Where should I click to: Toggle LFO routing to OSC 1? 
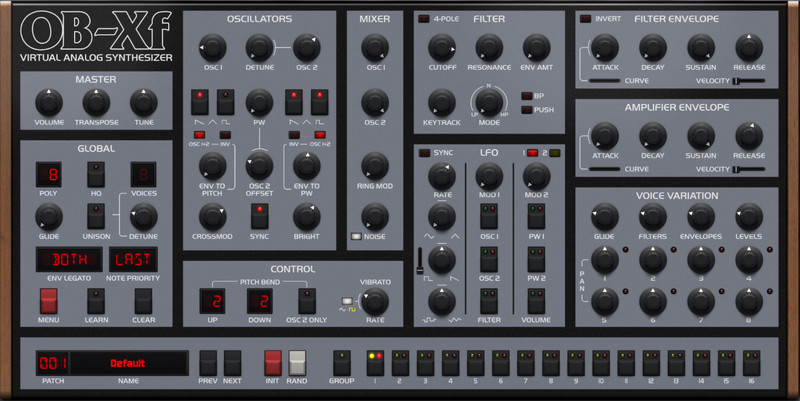(x=489, y=216)
